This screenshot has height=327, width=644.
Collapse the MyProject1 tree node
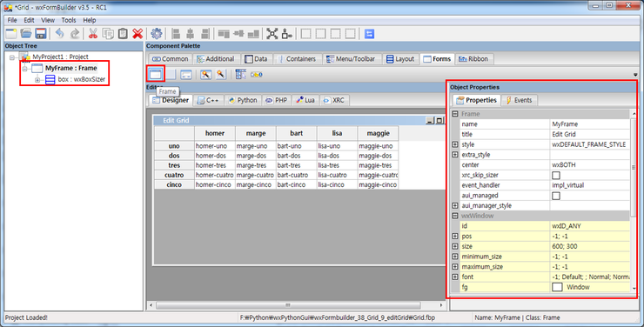(x=12, y=57)
